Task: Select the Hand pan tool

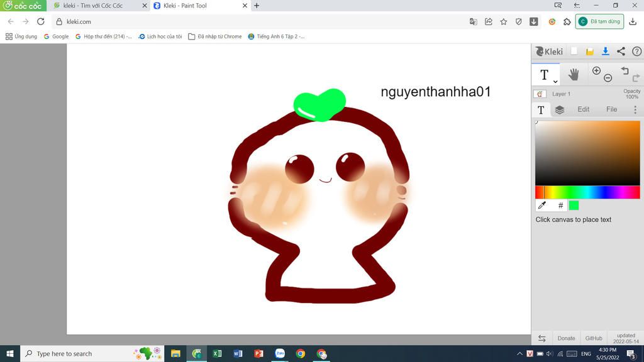Action: coord(574,74)
